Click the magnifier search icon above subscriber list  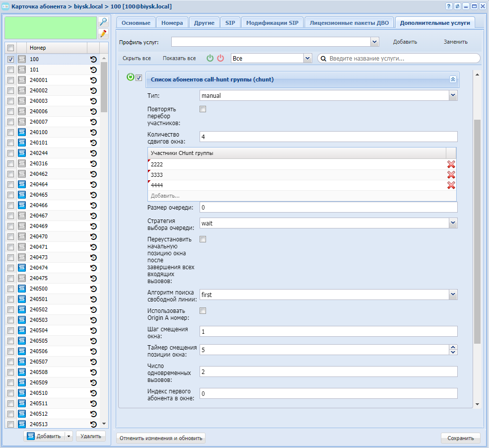click(103, 22)
